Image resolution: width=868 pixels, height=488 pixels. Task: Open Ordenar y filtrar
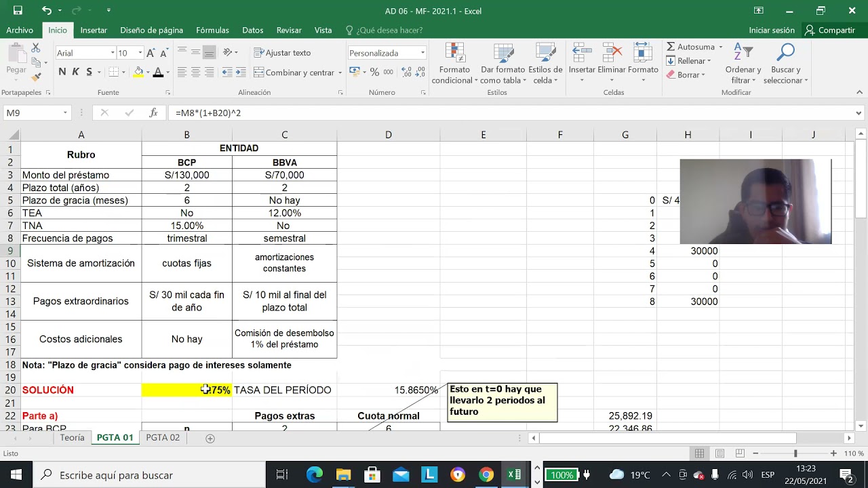coord(743,64)
